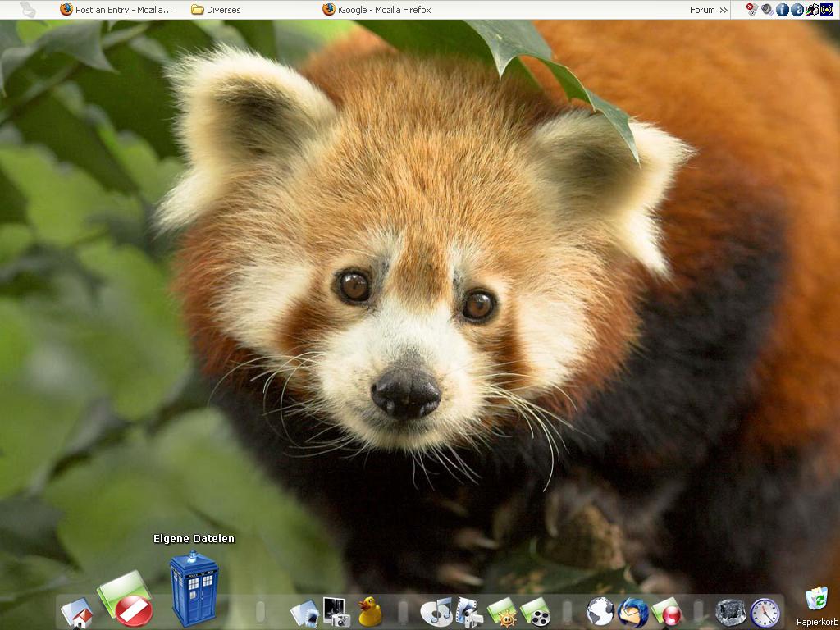Click the home house icon in dock
The height and width of the screenshot is (630, 840).
(x=77, y=613)
